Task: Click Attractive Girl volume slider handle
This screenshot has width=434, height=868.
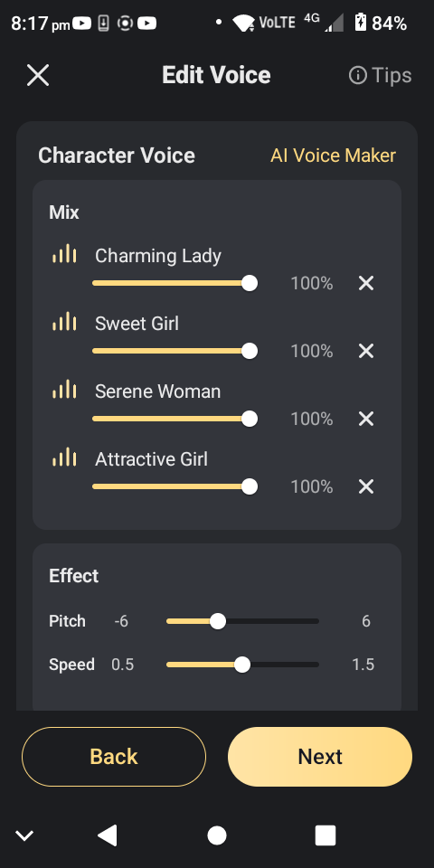Action: [250, 486]
